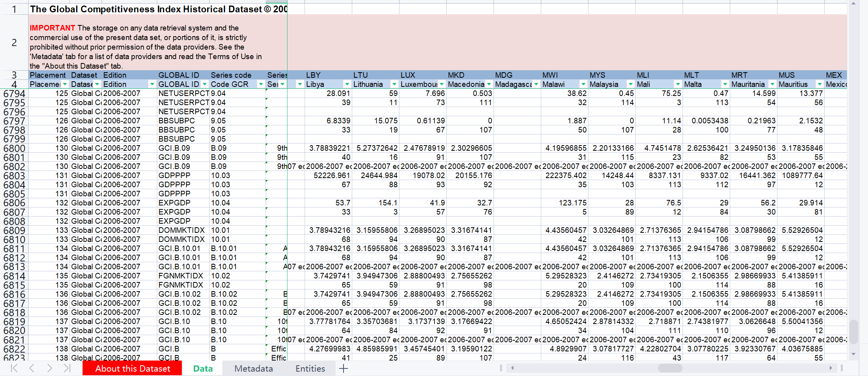The width and height of the screenshot is (868, 376).
Task: Open the Lithuania column filter dropdown
Action: [x=394, y=84]
